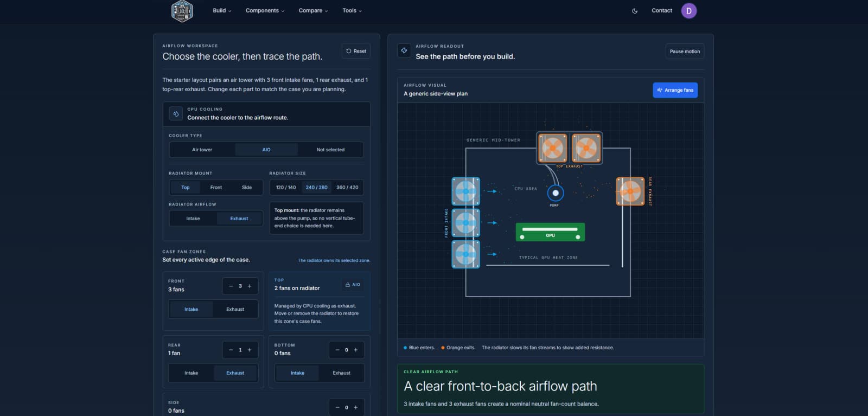Open the Tools dropdown menu
The image size is (868, 416).
[352, 11]
